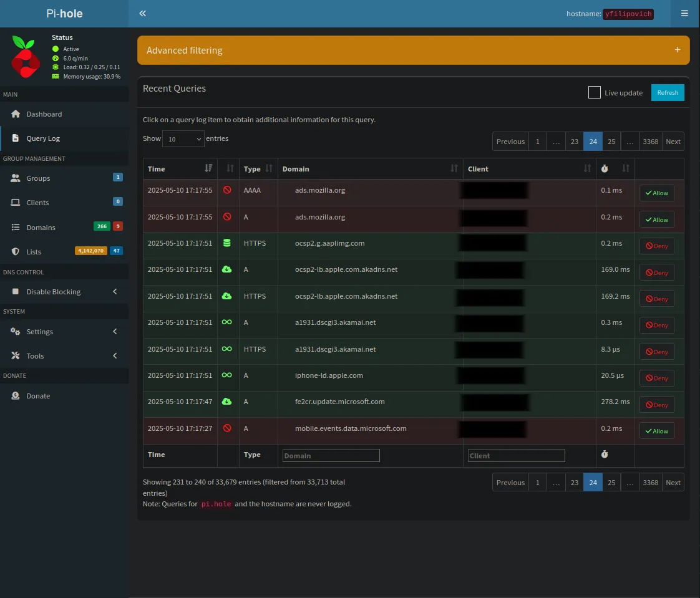Click infinity status icon for iphone-ld.apple.com

tap(227, 375)
